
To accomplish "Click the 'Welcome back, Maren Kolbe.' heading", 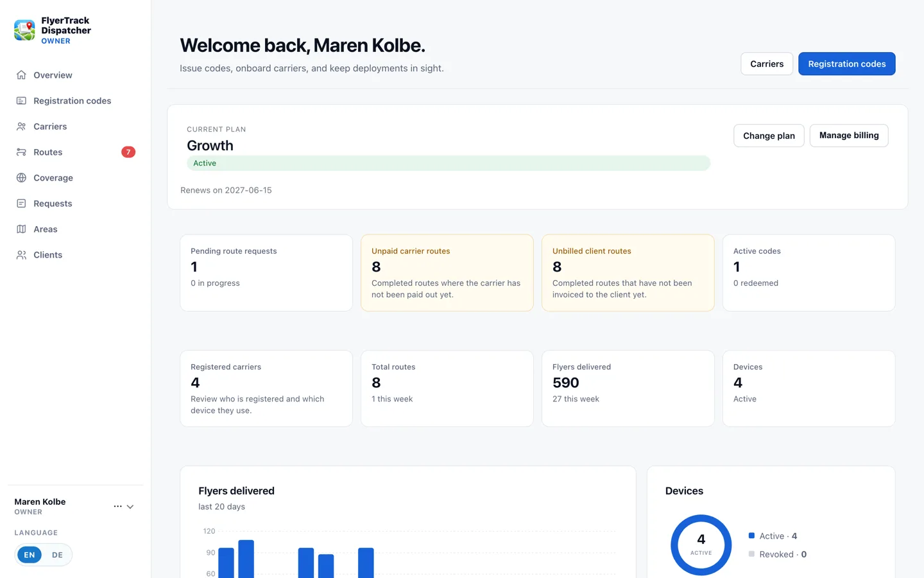I will click(302, 46).
